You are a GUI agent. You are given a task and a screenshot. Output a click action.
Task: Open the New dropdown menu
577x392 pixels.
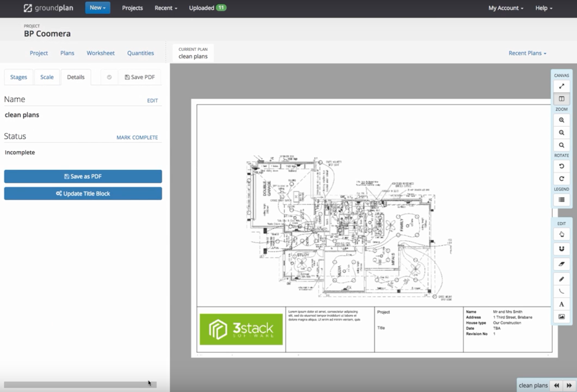[97, 8]
